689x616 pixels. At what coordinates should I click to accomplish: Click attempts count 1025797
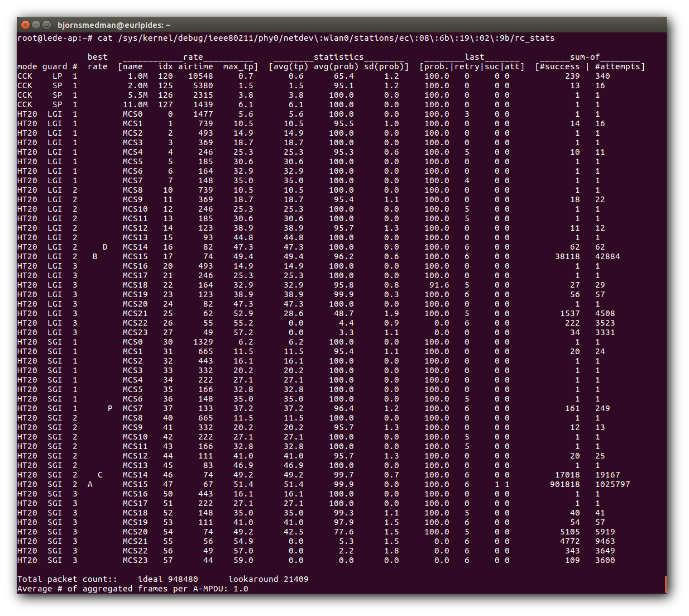coord(613,484)
